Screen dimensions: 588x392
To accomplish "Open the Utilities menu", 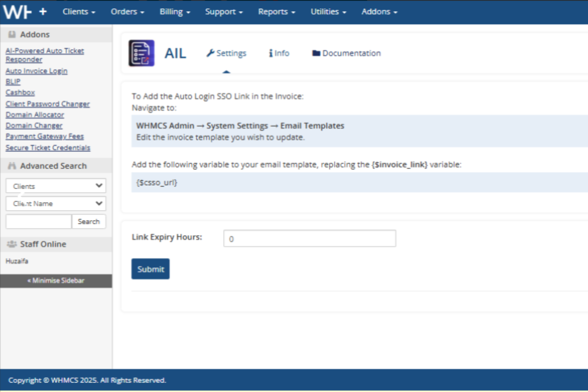I will click(328, 12).
